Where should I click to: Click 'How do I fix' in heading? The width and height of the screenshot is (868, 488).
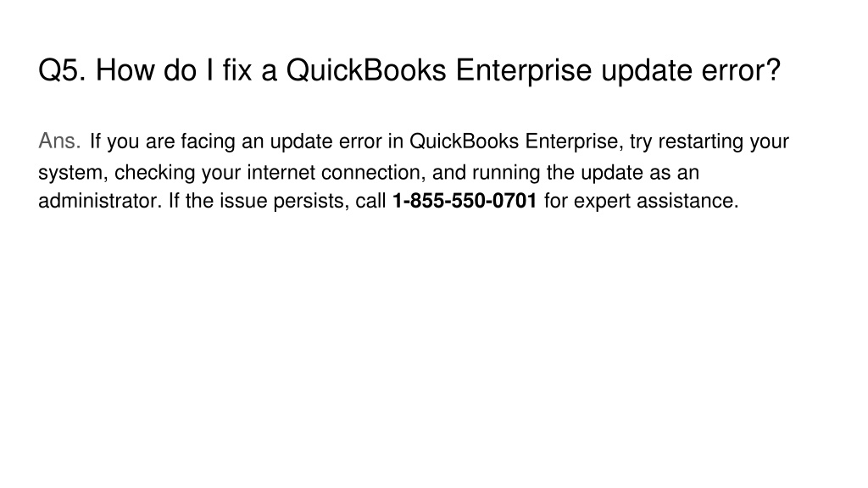point(173,71)
